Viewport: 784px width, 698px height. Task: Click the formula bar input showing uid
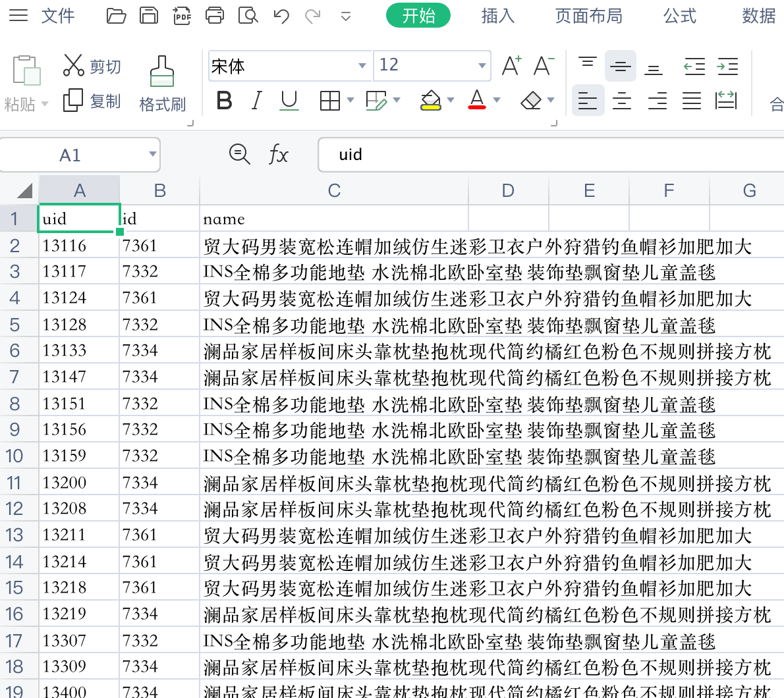click(551, 154)
